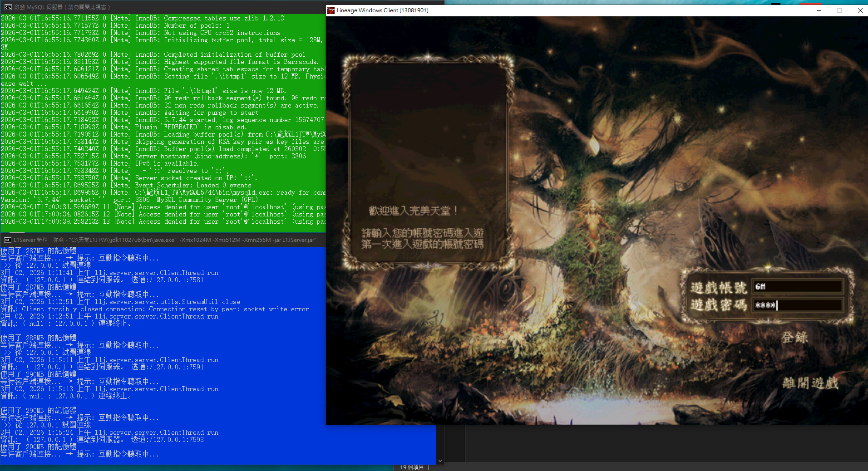Minimize the Lineage Windows Client window
The height and width of the screenshot is (471, 868).
(x=819, y=10)
